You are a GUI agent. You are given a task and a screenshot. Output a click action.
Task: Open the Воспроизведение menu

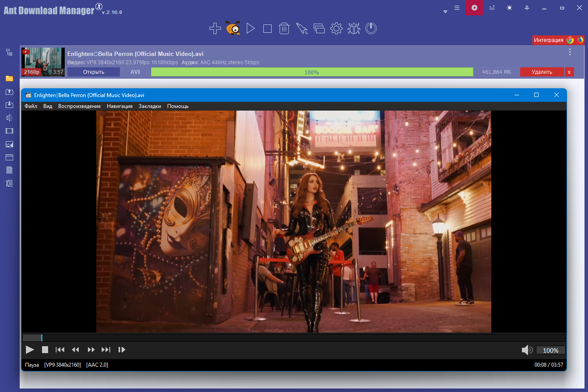pyautogui.click(x=79, y=106)
